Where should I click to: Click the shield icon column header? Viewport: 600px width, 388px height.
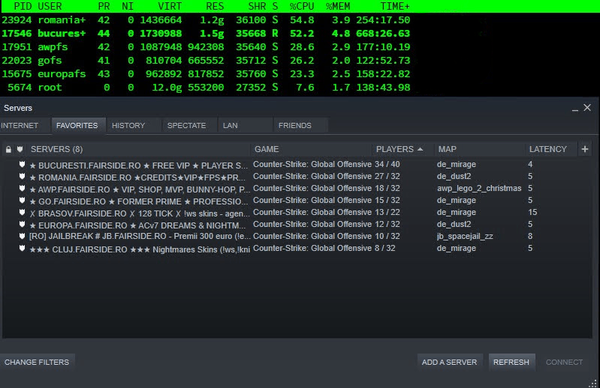click(20, 149)
